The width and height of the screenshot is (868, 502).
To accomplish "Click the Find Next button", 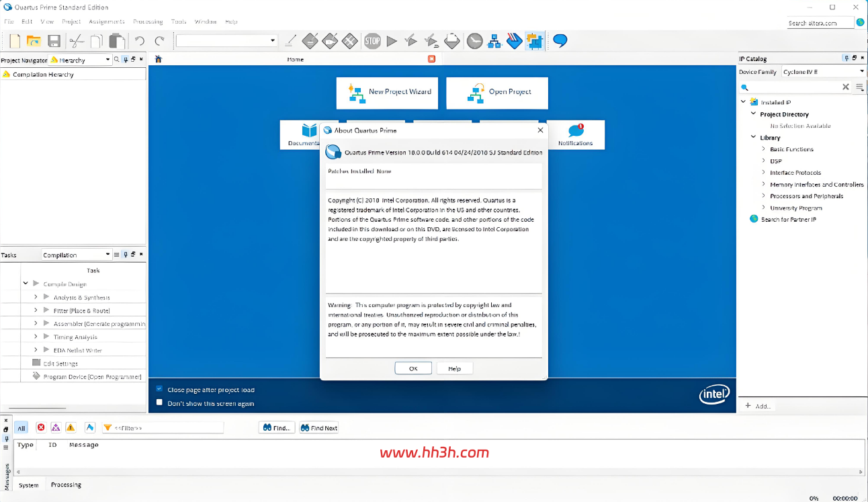I will [319, 427].
